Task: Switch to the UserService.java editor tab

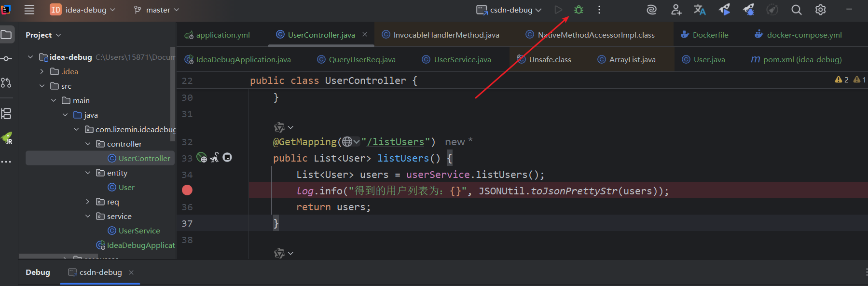Action: pos(462,59)
